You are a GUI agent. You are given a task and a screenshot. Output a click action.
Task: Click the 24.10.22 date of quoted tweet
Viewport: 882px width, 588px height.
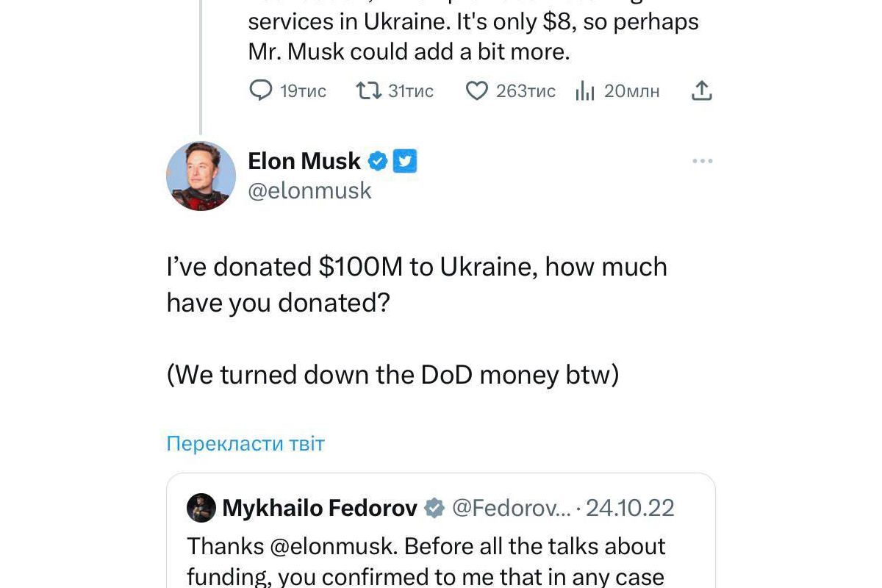pyautogui.click(x=630, y=508)
